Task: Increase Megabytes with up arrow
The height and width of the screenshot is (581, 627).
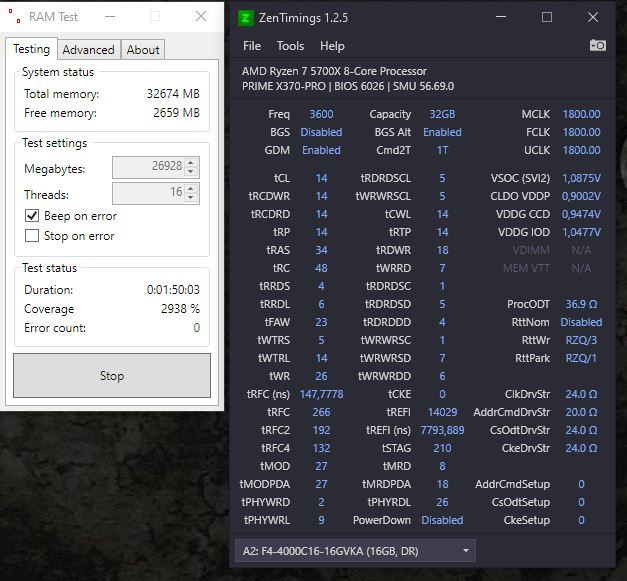Action: (191, 162)
